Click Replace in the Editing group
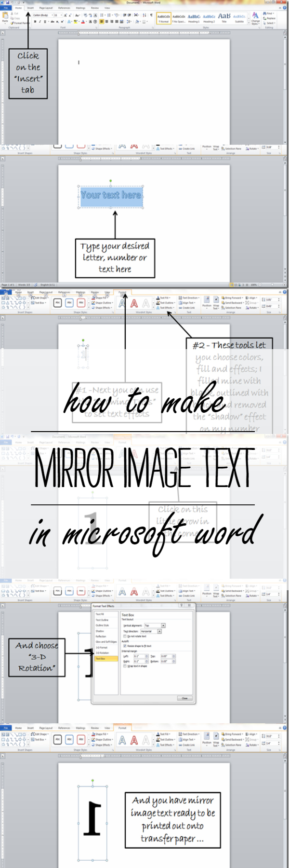This screenshot has width=289, height=868. [x=269, y=18]
